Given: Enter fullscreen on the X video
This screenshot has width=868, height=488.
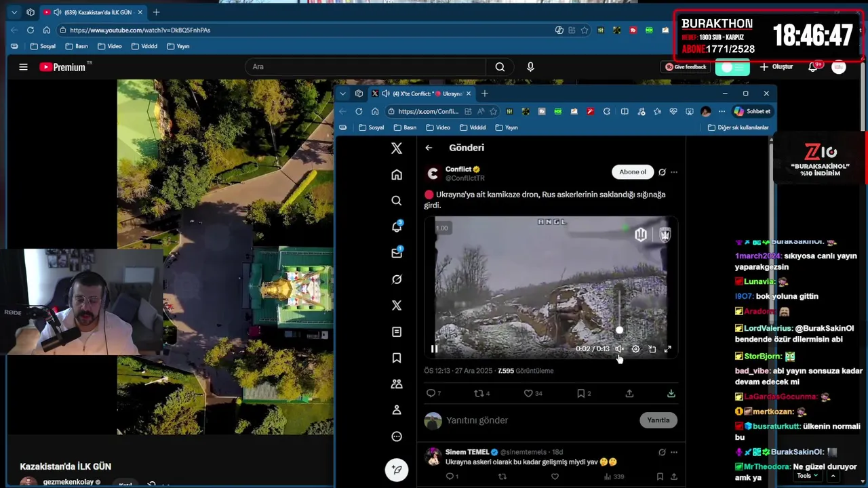Looking at the screenshot, I should pos(668,349).
